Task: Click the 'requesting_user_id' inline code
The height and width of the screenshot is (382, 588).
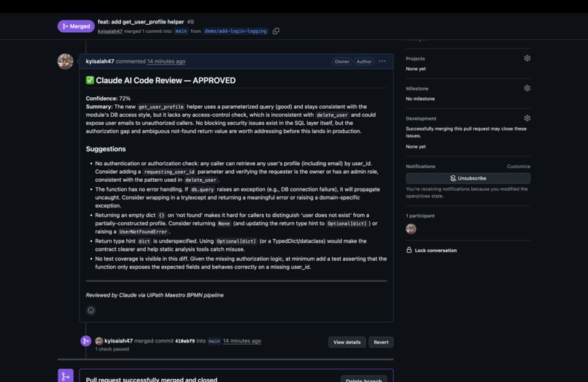Action: point(169,172)
